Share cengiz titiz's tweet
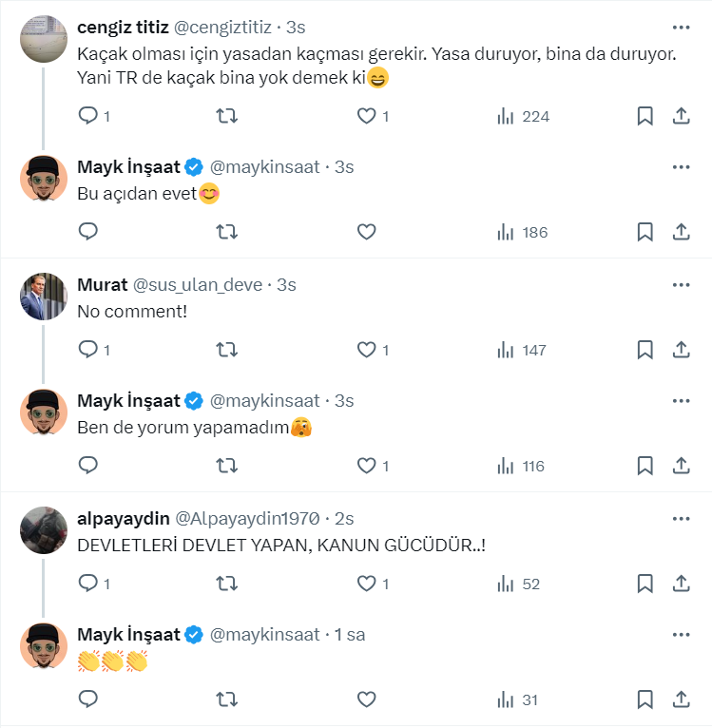Image resolution: width=712 pixels, height=728 pixels. 681,116
